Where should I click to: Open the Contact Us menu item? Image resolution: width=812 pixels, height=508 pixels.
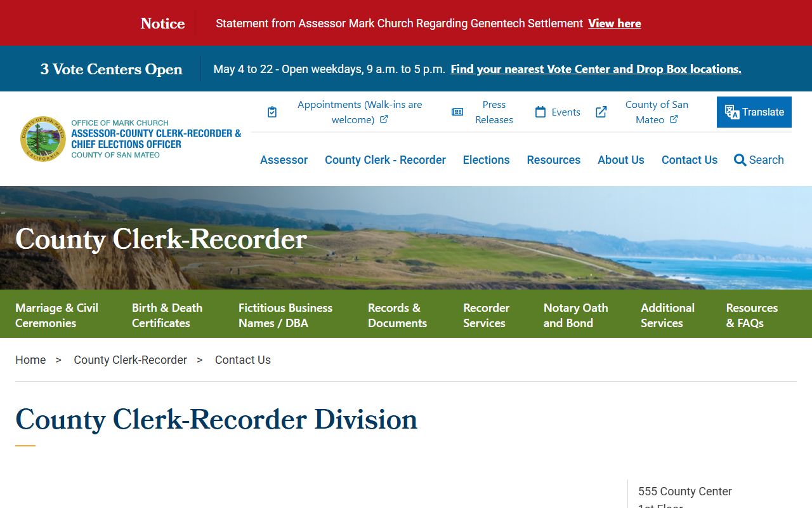pos(689,160)
